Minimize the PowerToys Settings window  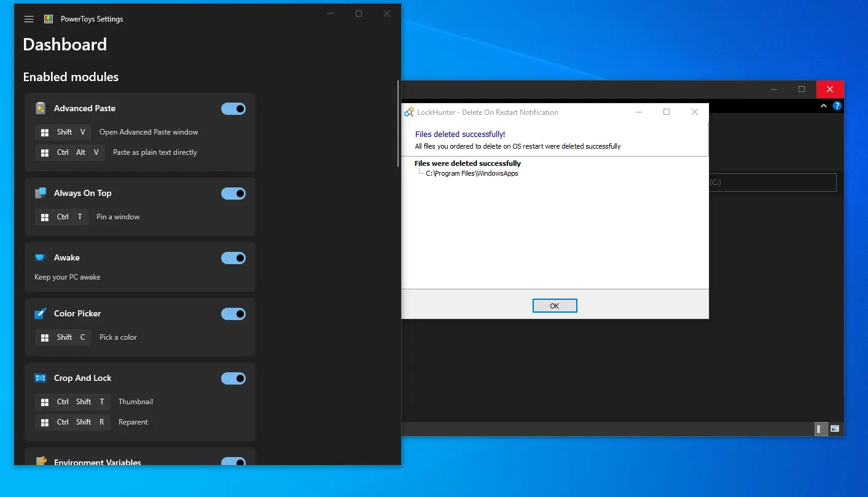[330, 14]
